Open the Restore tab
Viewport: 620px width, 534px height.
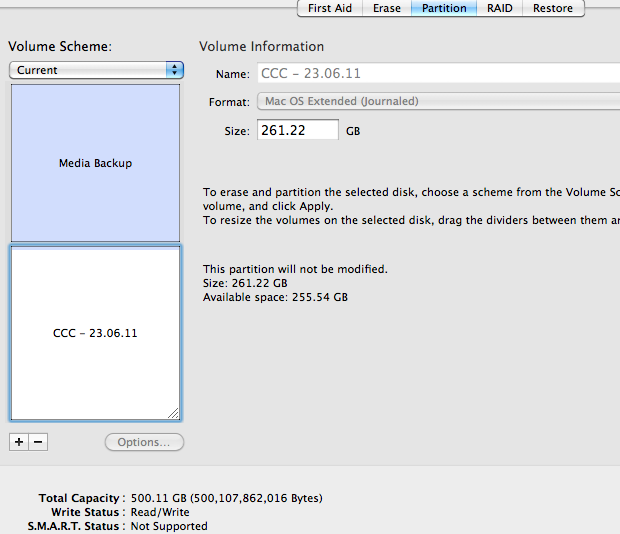coord(553,8)
